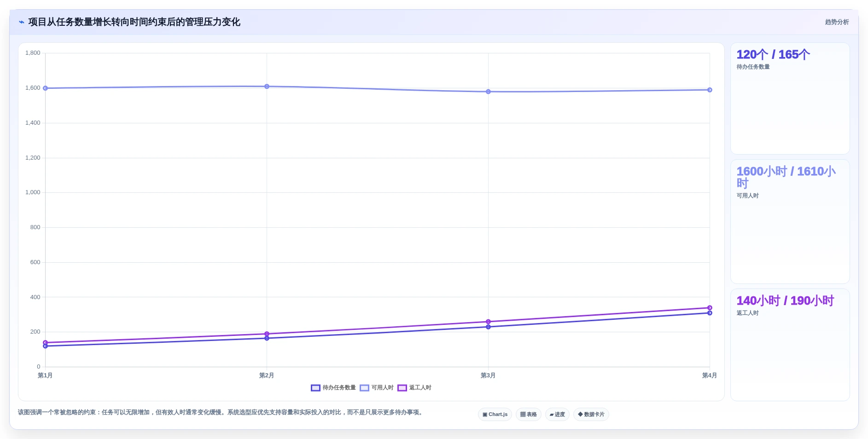Toggle the 待办任务数量 legend item
The height and width of the screenshot is (439, 868).
333,387
